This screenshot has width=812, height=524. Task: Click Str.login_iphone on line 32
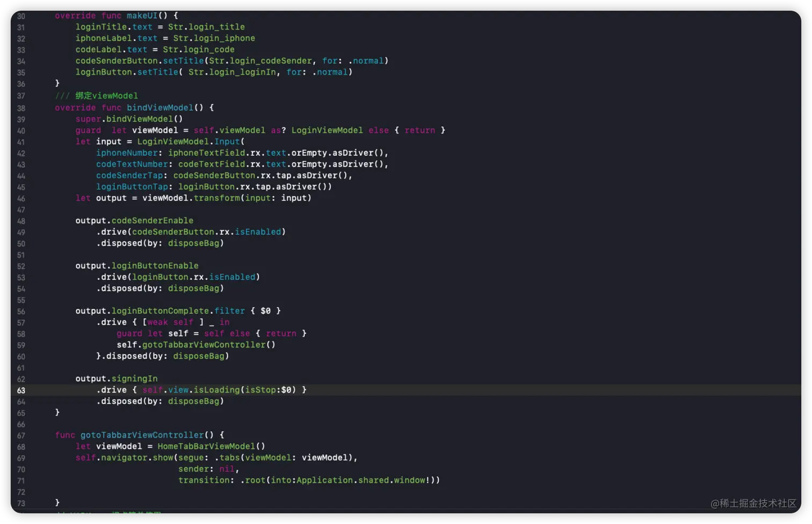tap(214, 38)
